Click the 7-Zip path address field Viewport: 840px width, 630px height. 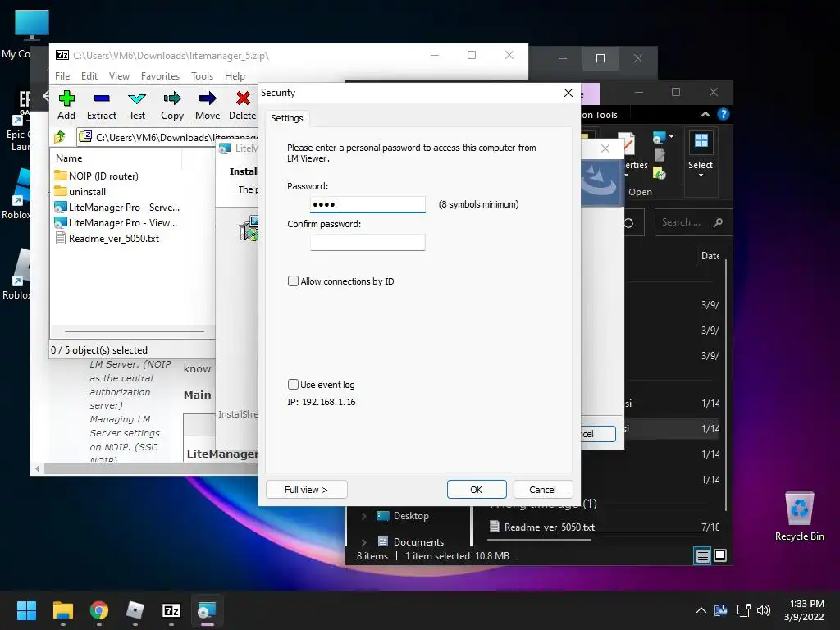coord(169,137)
